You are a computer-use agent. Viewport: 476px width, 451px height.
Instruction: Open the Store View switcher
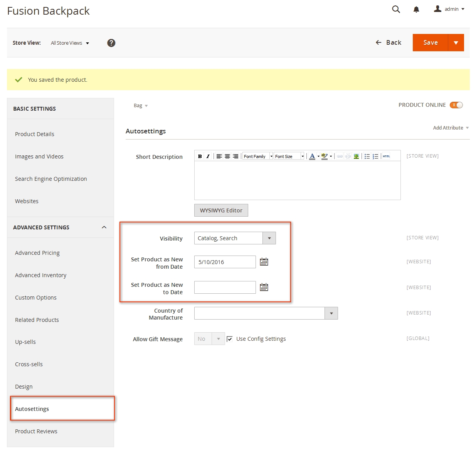point(70,43)
